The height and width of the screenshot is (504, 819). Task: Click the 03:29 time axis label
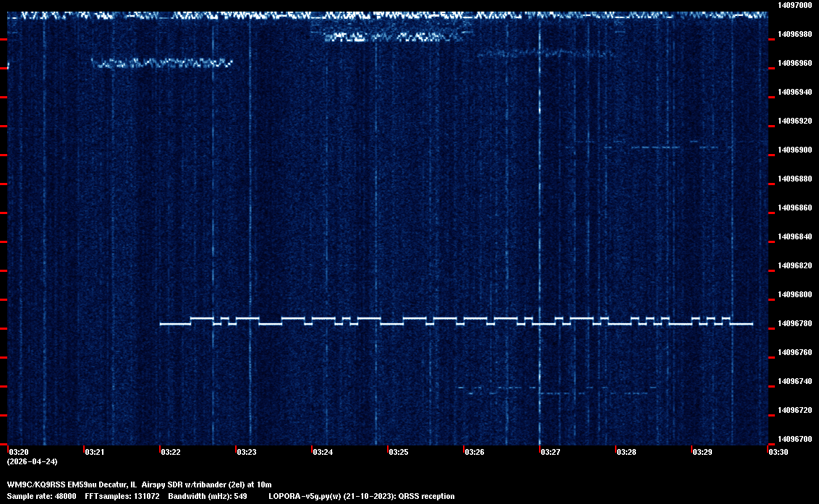[x=703, y=452]
